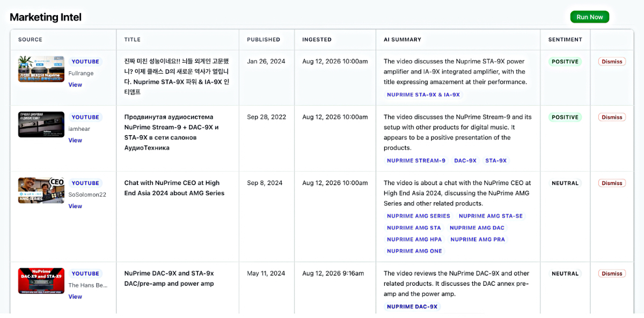
Task: Dismiss the Fullrange video row
Action: point(612,62)
